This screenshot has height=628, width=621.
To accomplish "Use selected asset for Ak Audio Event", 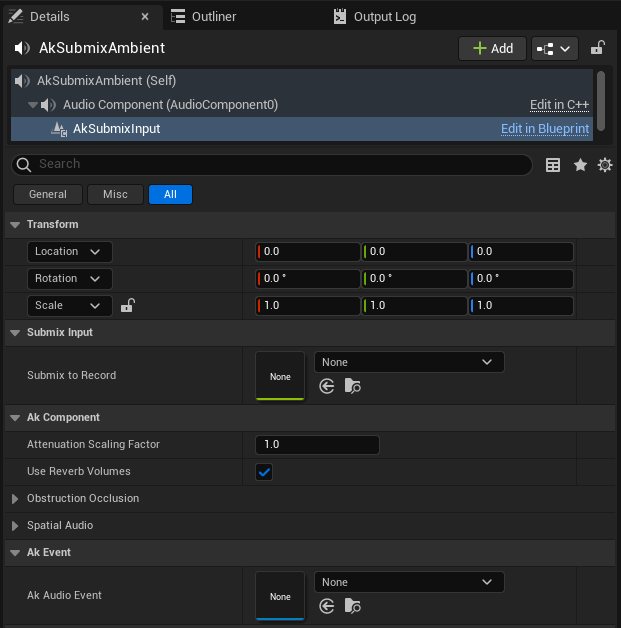I will (327, 606).
